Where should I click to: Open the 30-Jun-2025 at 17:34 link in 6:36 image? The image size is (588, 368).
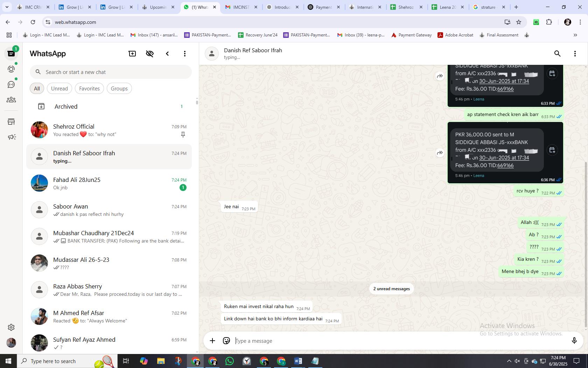[x=504, y=158]
